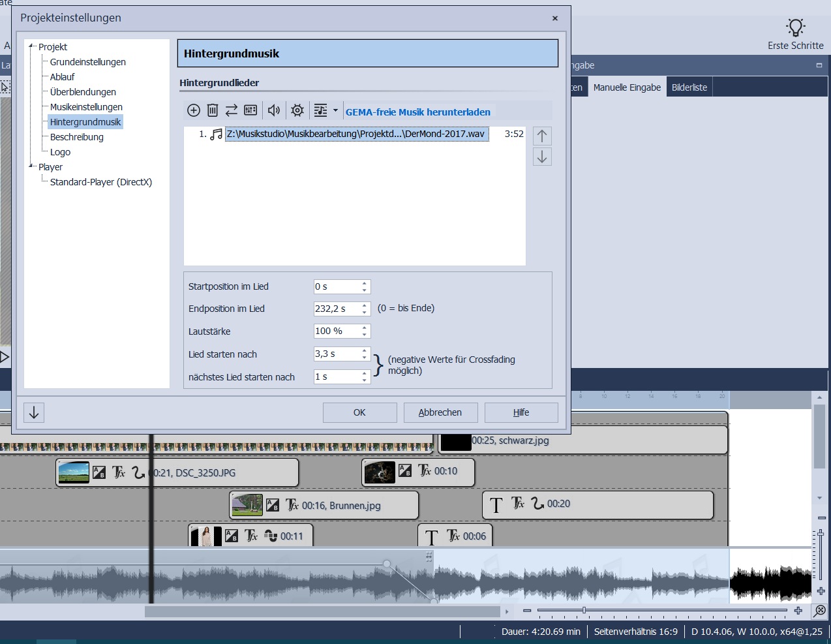
Task: Click the horizontal timeline zoom slider handle
Action: coord(584,611)
